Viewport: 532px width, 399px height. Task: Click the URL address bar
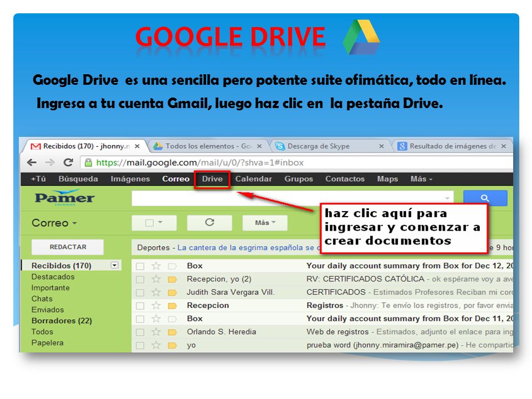pos(296,162)
